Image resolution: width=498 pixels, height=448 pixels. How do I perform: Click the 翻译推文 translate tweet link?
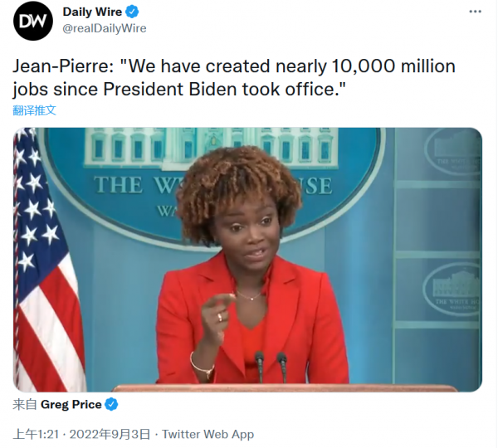34,110
